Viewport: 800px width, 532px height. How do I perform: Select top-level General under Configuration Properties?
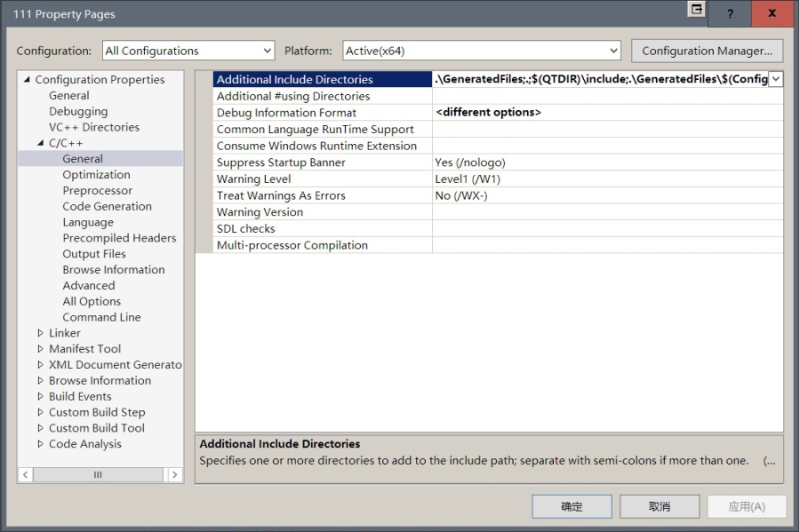coord(68,95)
